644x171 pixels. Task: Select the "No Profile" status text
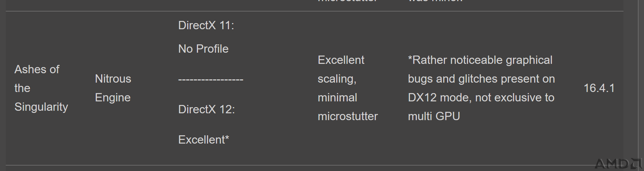coord(203,49)
